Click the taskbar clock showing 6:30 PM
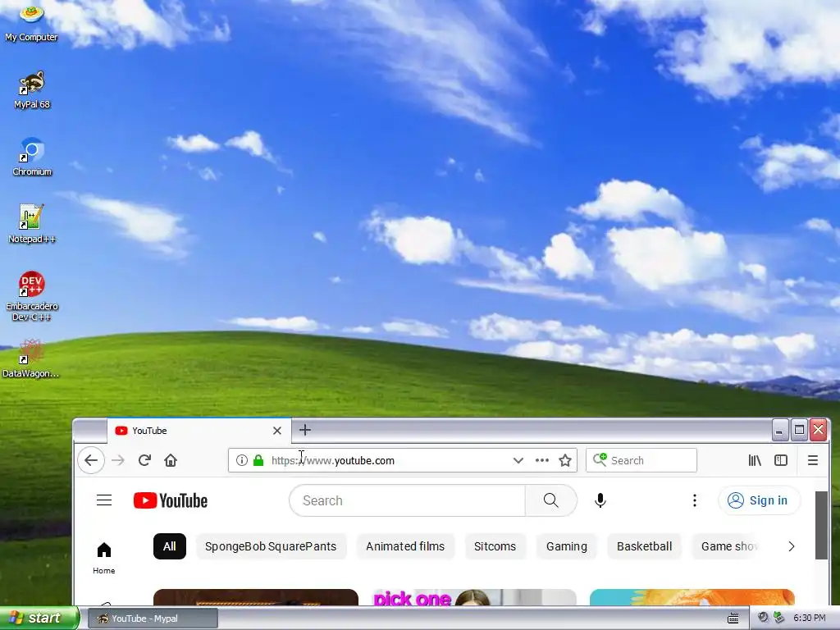The width and height of the screenshot is (840, 630). (x=809, y=618)
